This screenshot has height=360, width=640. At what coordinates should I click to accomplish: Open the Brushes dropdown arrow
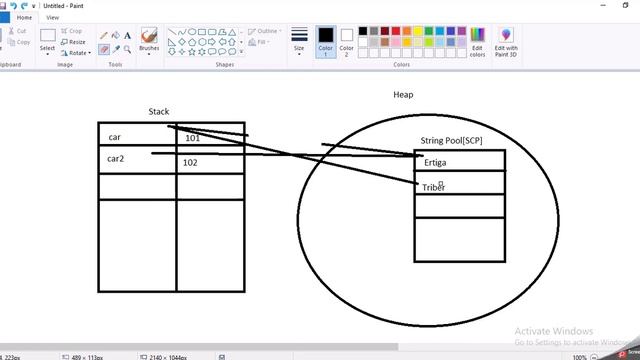[x=149, y=54]
